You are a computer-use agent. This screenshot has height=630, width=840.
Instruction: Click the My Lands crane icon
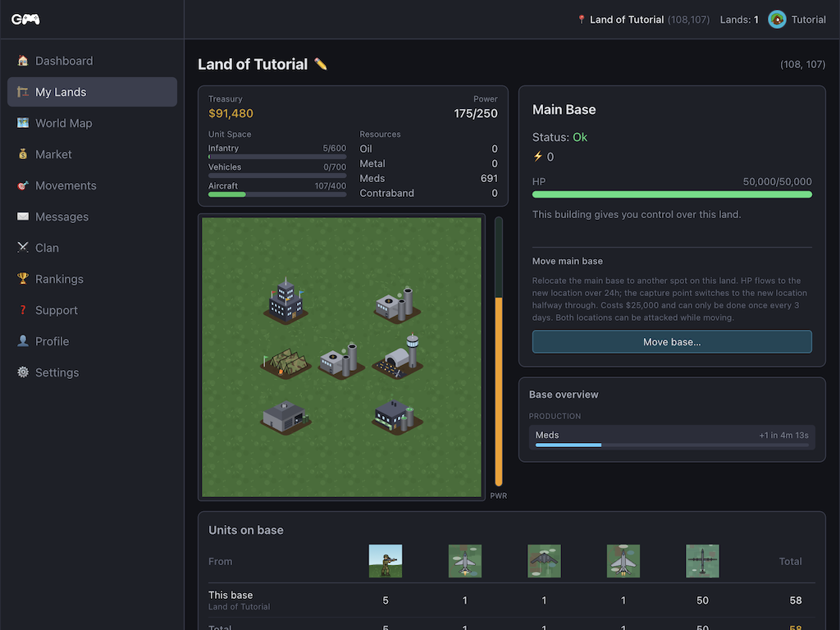(22, 92)
